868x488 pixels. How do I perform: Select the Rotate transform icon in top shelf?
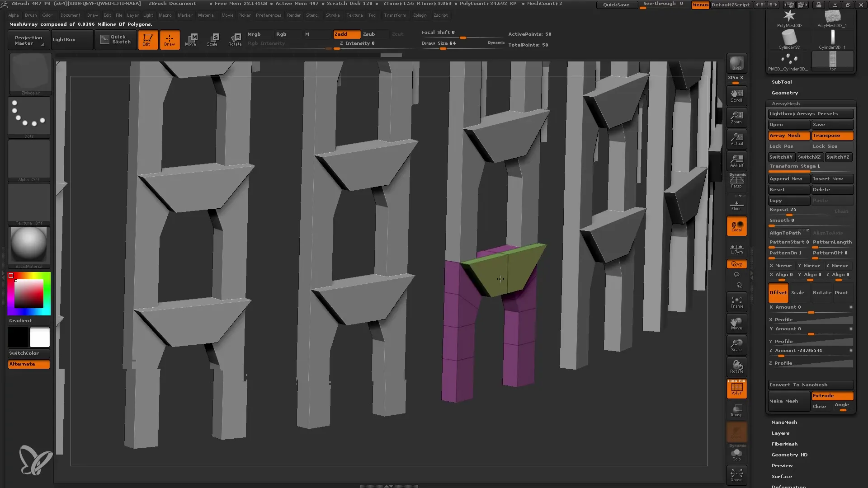pyautogui.click(x=235, y=40)
